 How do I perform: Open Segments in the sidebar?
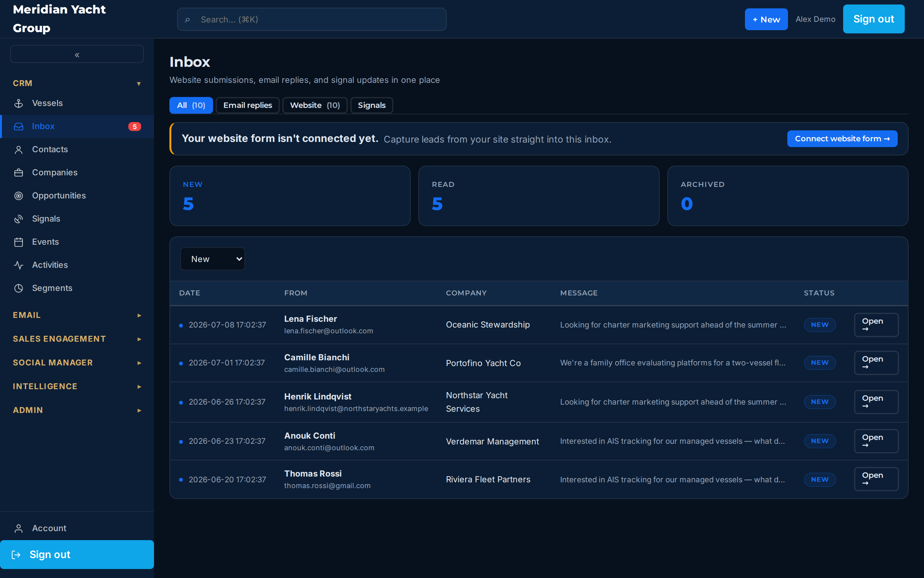(77, 288)
